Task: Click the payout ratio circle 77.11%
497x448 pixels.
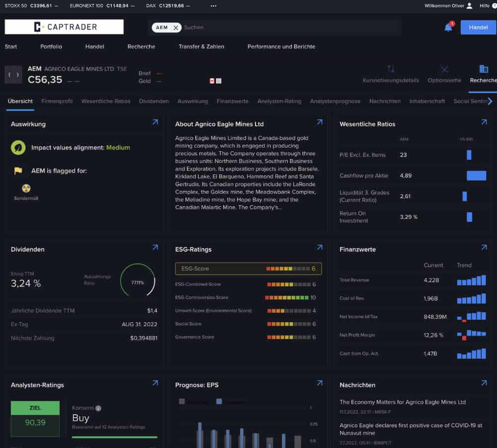Action: [x=138, y=281]
